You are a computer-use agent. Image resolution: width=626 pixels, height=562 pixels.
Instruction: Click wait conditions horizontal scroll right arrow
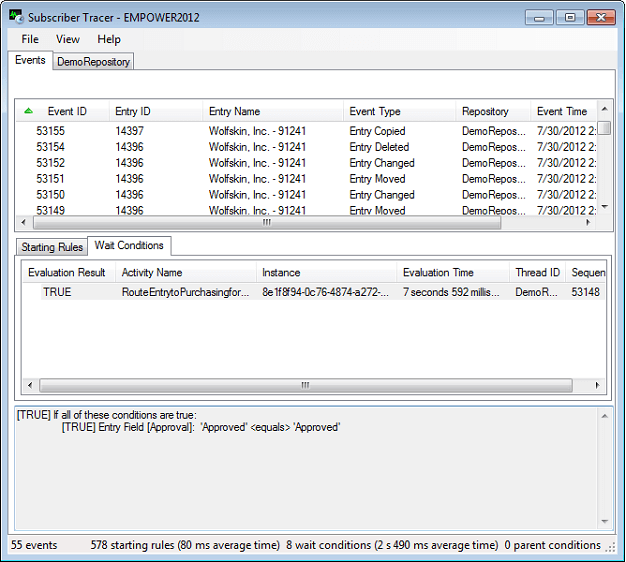pos(597,385)
